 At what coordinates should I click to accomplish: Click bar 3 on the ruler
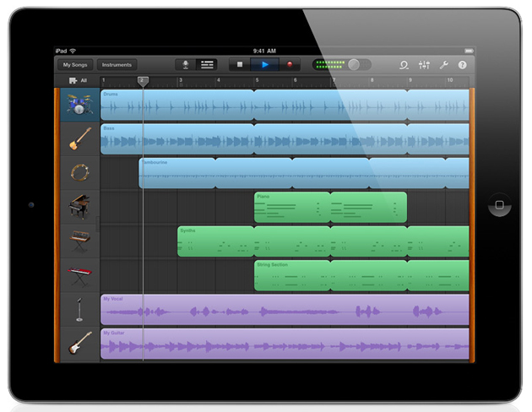(181, 80)
